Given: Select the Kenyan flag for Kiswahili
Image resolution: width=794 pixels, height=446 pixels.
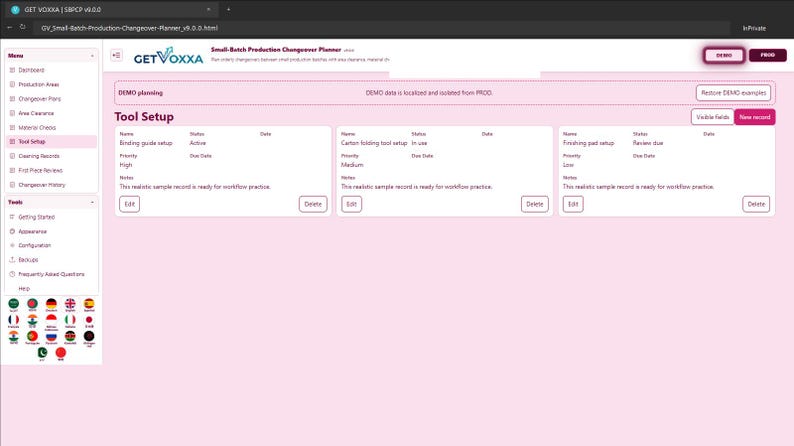Looking at the screenshot, I should pos(70,336).
